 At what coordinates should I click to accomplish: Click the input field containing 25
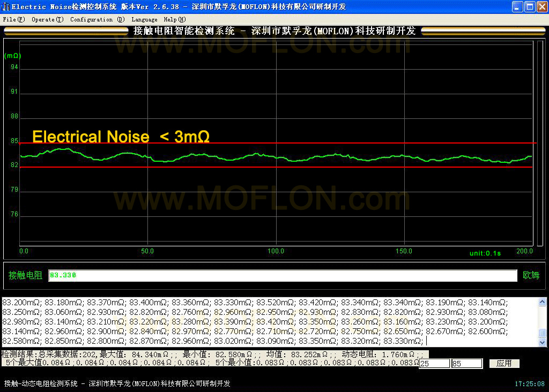point(434,363)
